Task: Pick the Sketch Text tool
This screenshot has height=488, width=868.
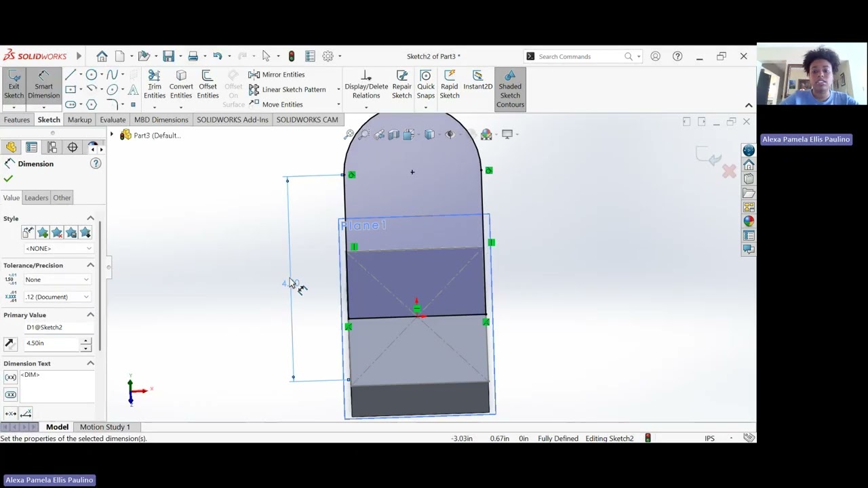Action: [x=133, y=89]
